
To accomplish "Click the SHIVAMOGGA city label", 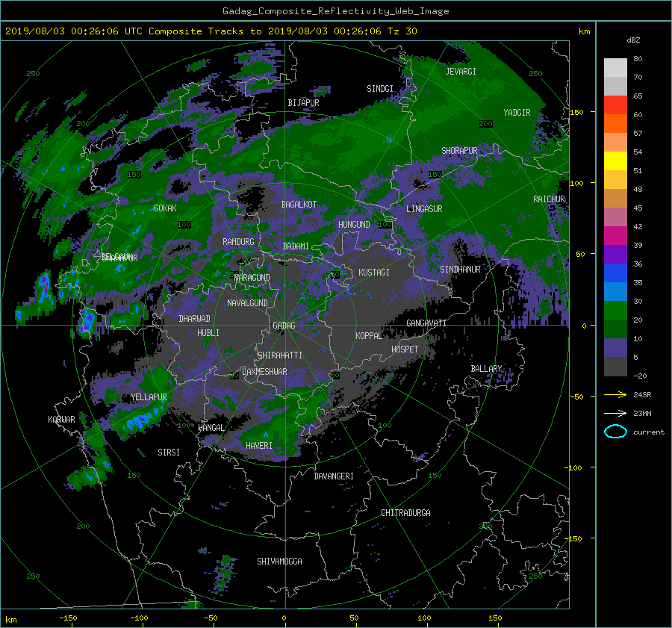I will point(279,561).
